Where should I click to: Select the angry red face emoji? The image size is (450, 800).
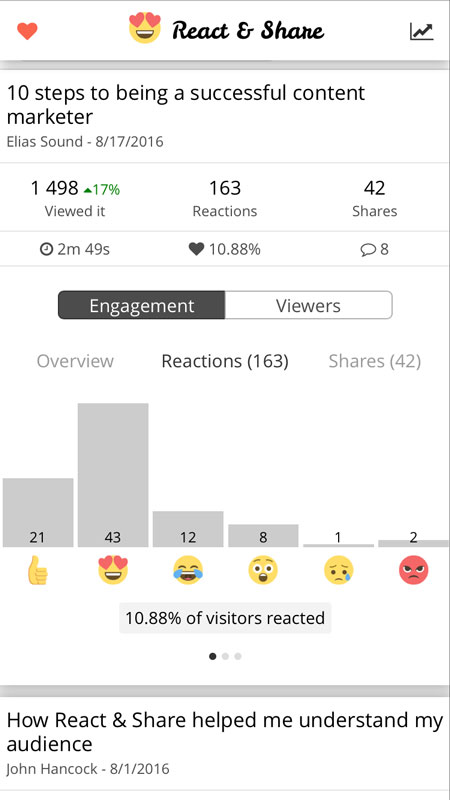(x=413, y=570)
